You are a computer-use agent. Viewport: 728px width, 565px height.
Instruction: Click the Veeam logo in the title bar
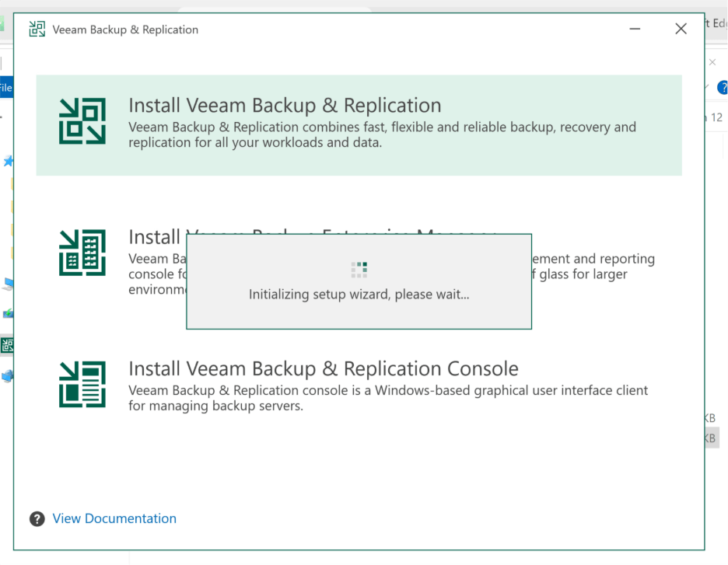click(x=37, y=30)
